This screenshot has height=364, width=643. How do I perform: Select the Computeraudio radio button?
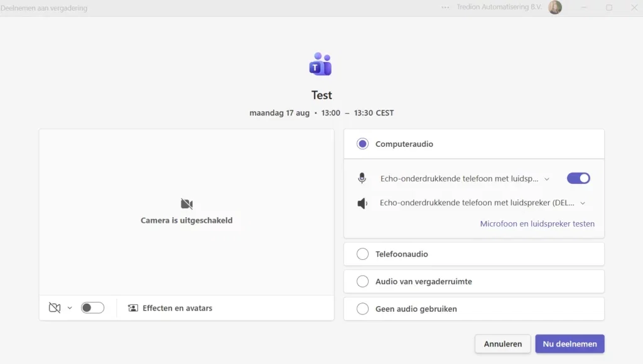tap(362, 144)
